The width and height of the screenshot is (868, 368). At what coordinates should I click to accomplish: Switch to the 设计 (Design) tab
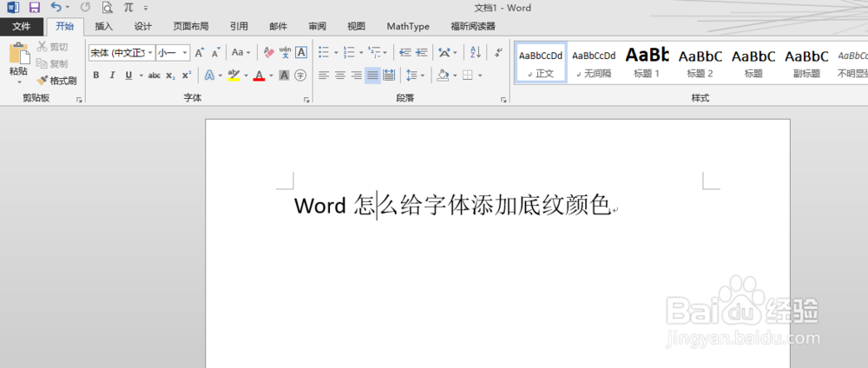[x=143, y=26]
